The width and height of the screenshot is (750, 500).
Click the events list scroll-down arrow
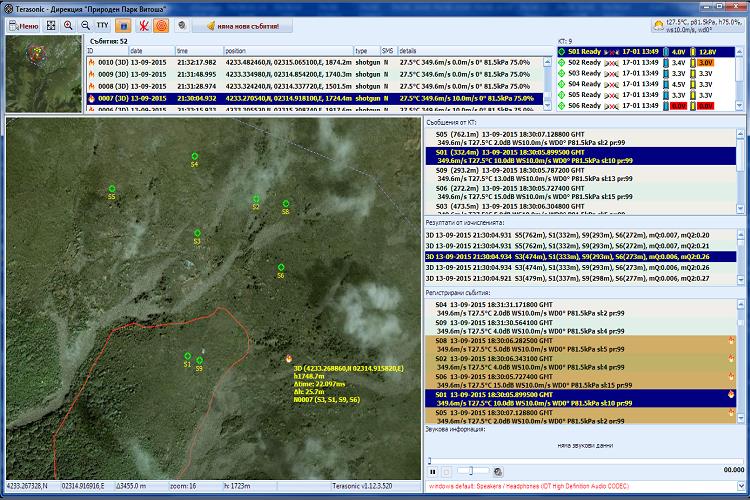click(548, 106)
